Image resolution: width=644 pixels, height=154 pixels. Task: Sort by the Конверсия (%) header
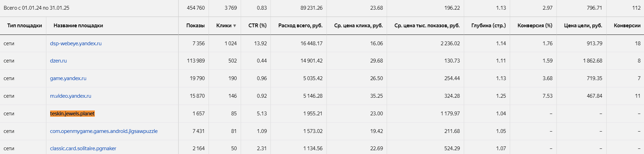click(x=535, y=26)
